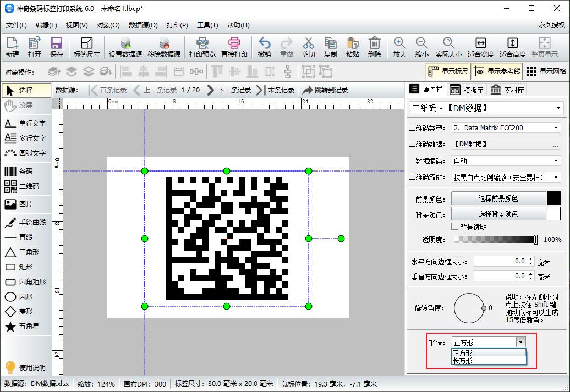The image size is (570, 392).
Task: Click 设置数据源 database icon
Action: click(x=125, y=47)
